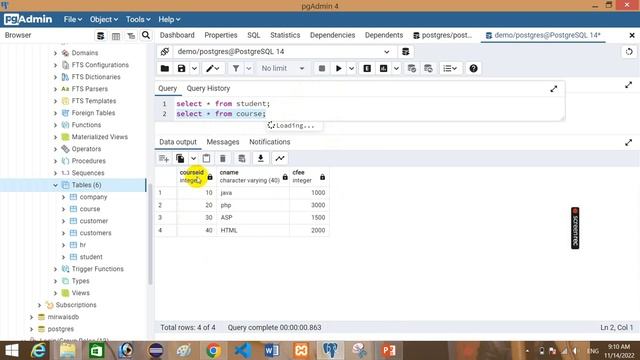The height and width of the screenshot is (360, 640).
Task: Select the mirwaisdb database in tree
Action: [x=63, y=317]
